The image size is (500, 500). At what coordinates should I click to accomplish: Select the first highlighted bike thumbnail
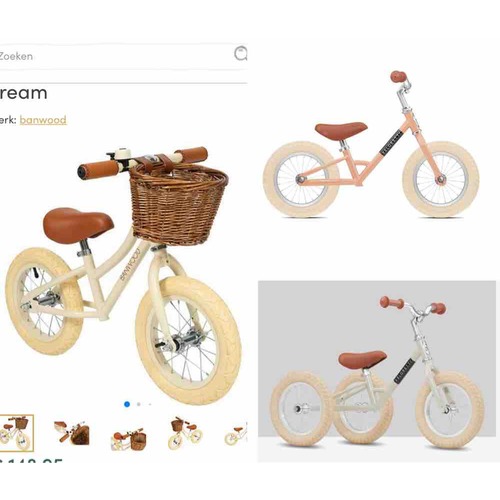click(16, 433)
